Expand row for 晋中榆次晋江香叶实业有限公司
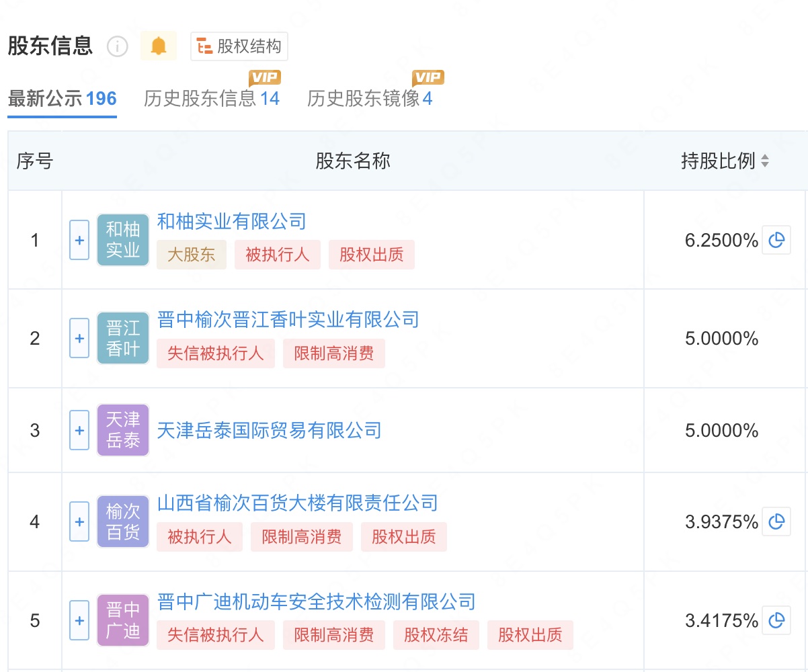 point(79,338)
